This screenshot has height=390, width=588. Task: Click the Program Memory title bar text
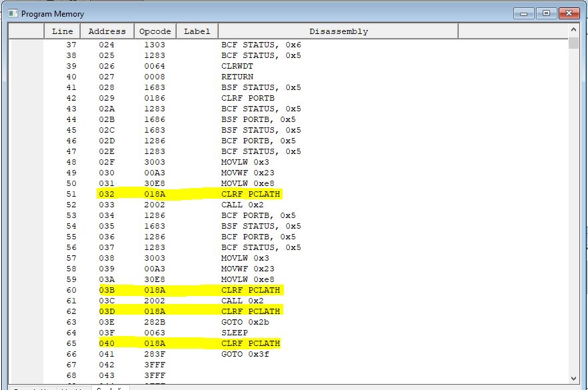pos(53,14)
